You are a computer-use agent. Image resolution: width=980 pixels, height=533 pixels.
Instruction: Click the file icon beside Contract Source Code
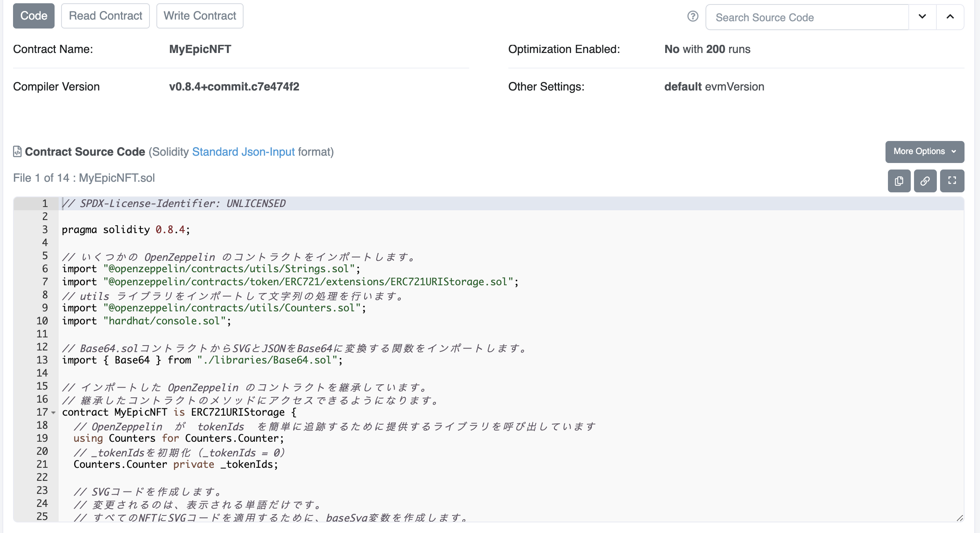pyautogui.click(x=17, y=152)
